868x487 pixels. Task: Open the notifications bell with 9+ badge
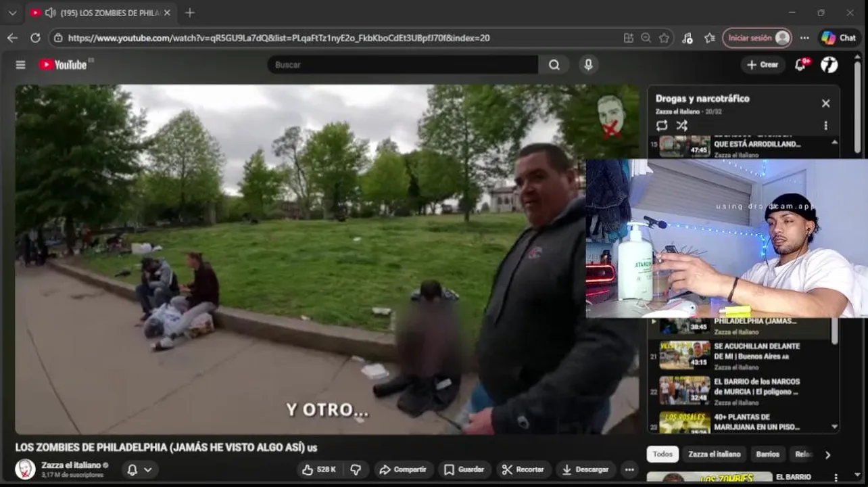click(801, 65)
